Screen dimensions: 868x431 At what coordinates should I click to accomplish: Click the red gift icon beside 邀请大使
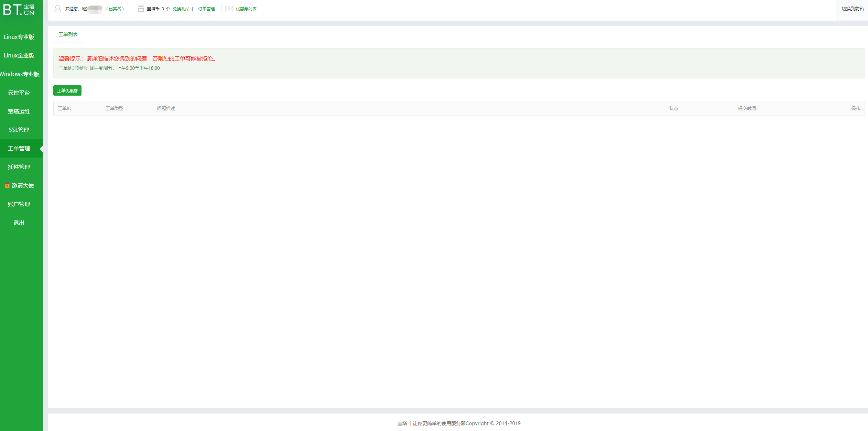pyautogui.click(x=7, y=186)
